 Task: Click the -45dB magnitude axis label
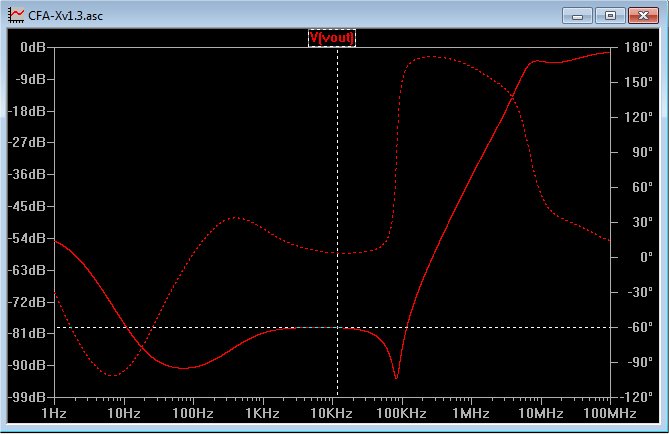click(x=26, y=206)
